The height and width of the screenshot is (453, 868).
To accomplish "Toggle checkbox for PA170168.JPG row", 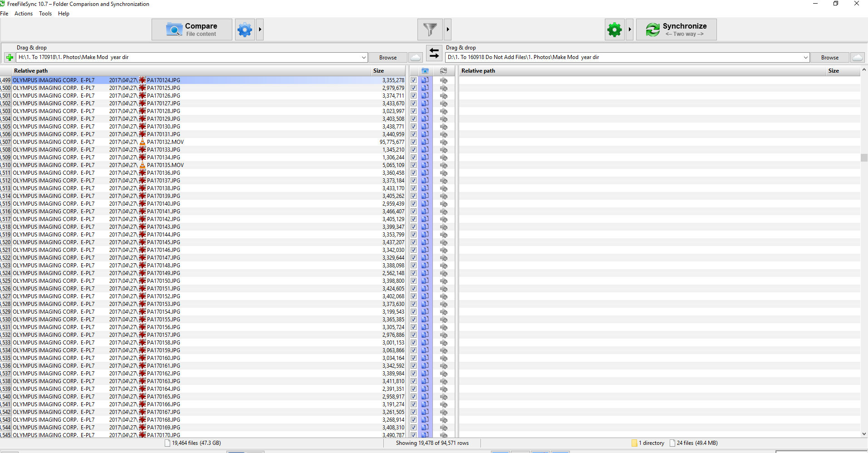I will (x=413, y=420).
